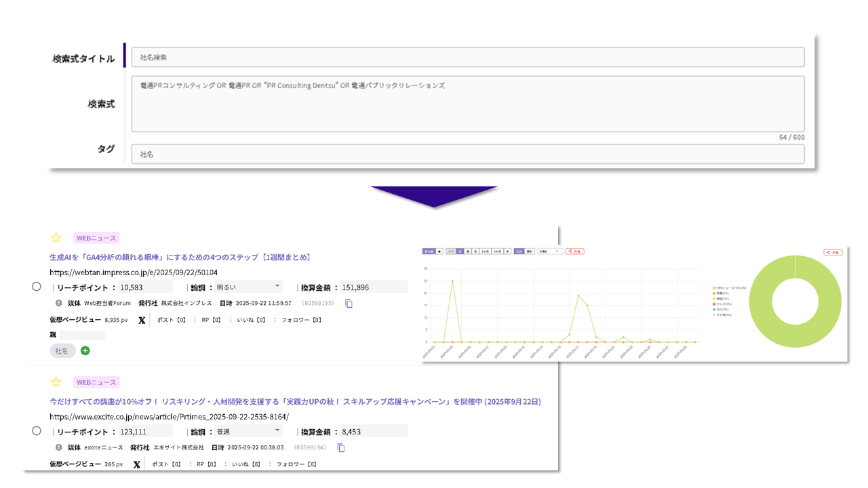Star the excite news article as favorite

56,382
